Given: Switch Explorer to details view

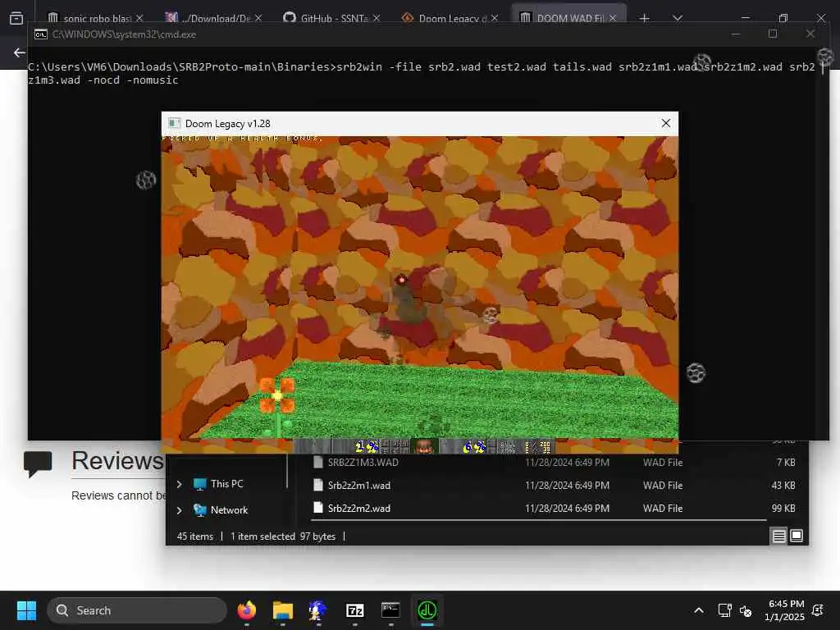Looking at the screenshot, I should coord(779,536).
